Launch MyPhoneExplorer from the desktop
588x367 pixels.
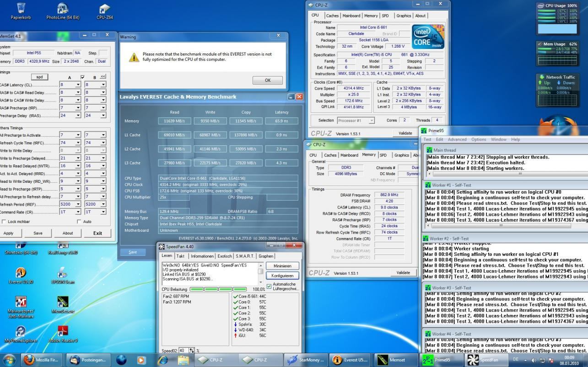click(21, 331)
